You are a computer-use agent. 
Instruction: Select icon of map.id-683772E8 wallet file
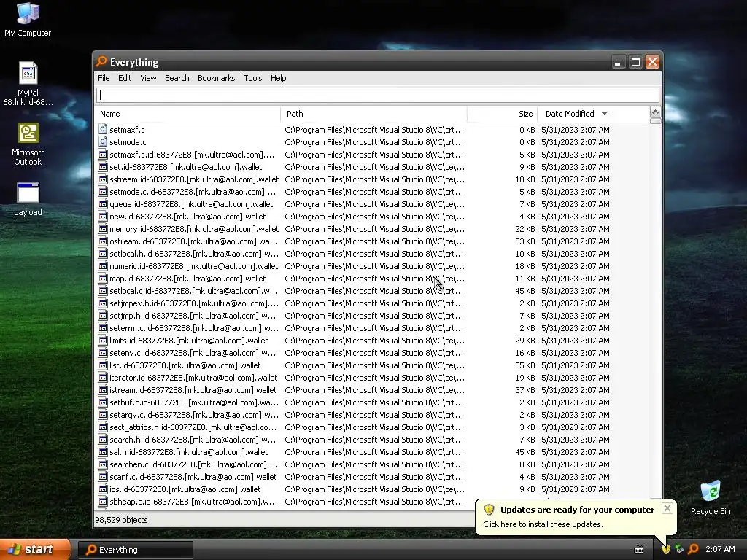pos(102,278)
